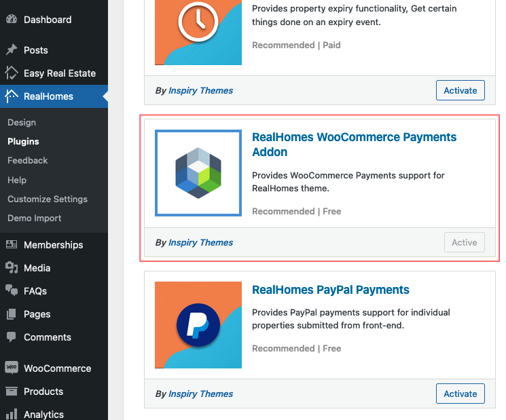Open the Demo Import submenu item
506x420 pixels.
tap(34, 218)
